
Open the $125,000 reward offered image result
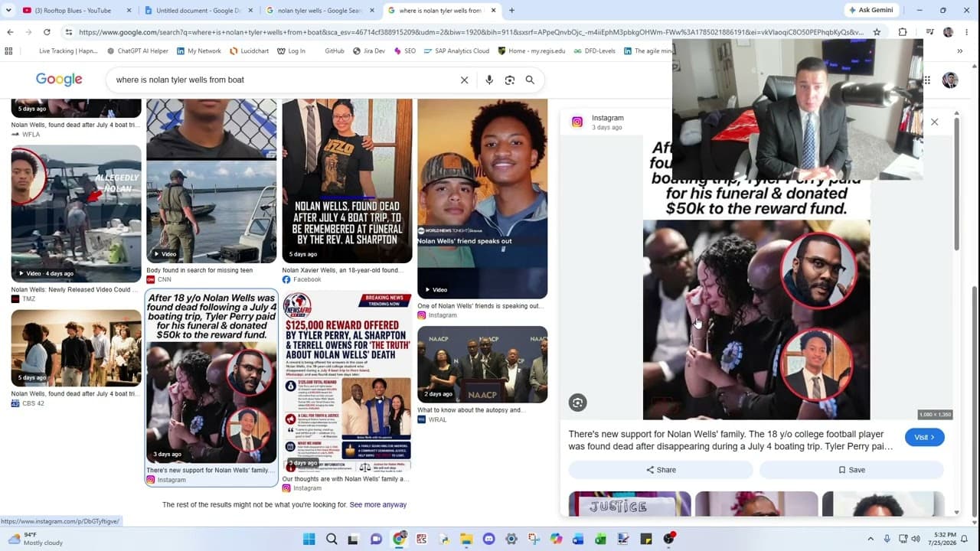(347, 380)
